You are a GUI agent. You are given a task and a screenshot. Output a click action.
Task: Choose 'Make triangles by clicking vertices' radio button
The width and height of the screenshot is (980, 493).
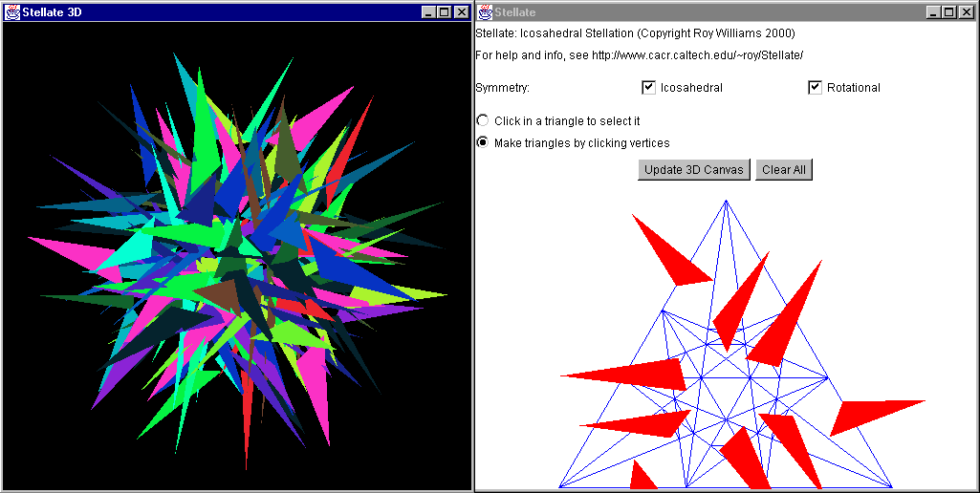tap(483, 142)
